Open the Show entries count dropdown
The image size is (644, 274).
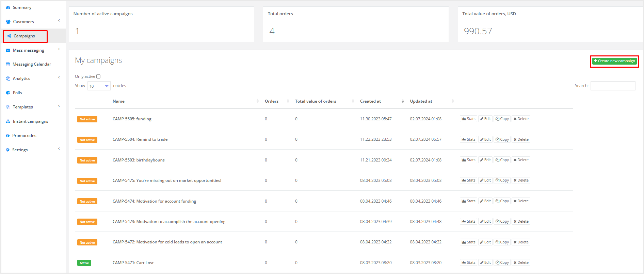99,86
